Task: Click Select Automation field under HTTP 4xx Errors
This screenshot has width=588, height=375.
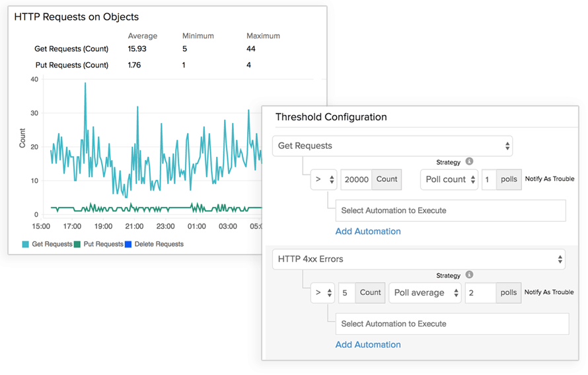Action: coord(452,324)
